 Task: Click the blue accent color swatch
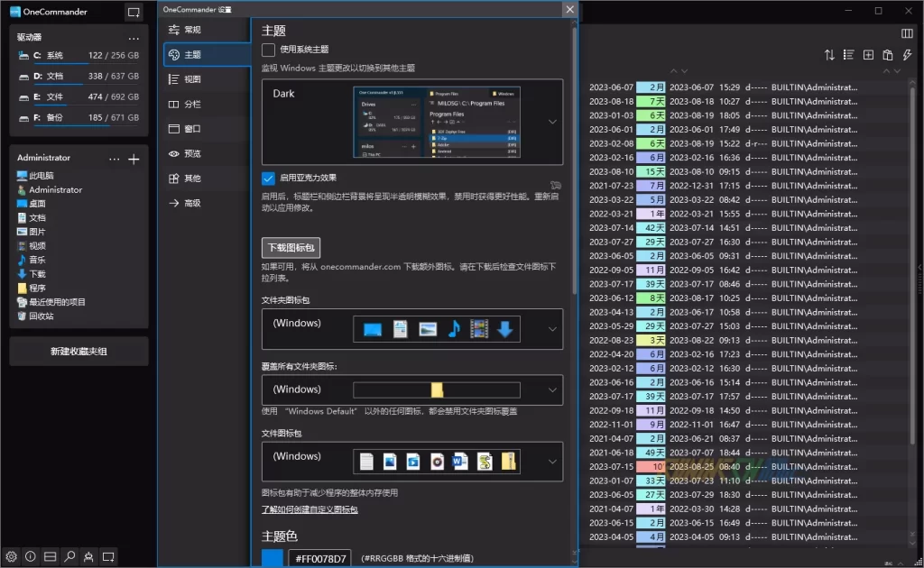coord(272,559)
